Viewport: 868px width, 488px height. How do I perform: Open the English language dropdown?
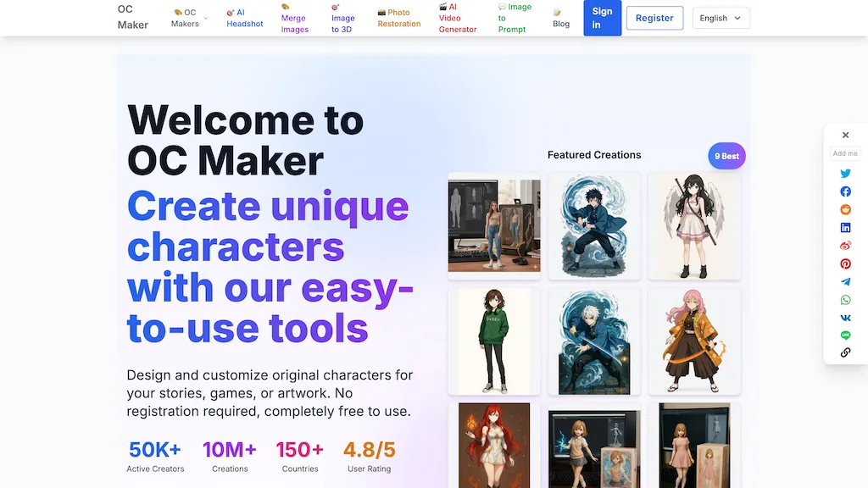(x=721, y=18)
